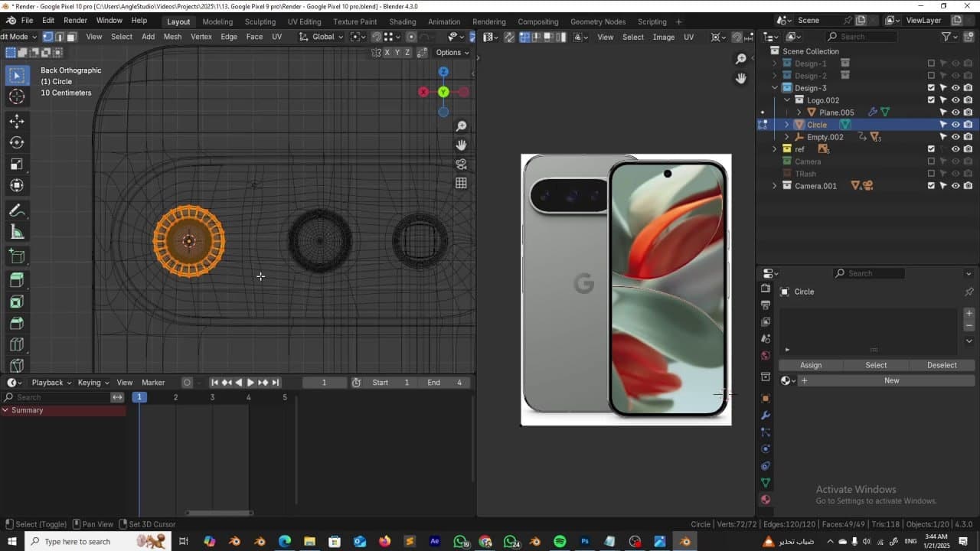The height and width of the screenshot is (551, 980).
Task: Add a material slot with plus button
Action: pos(969,313)
